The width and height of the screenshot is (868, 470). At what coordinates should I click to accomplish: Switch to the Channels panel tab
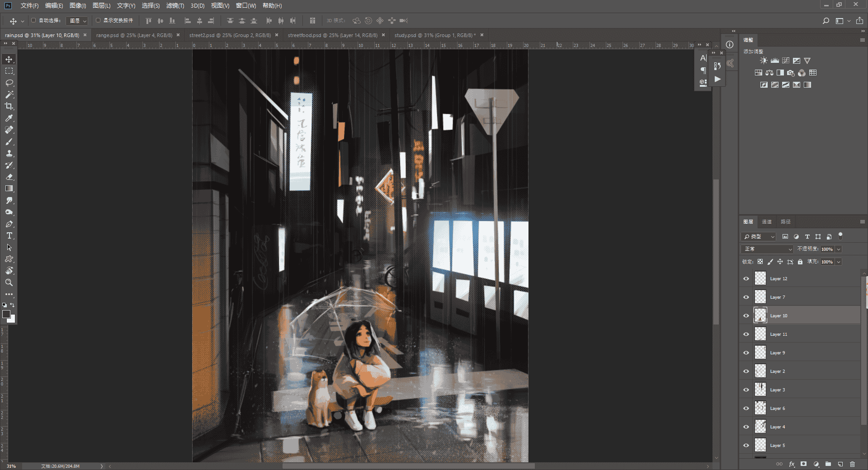click(x=767, y=221)
